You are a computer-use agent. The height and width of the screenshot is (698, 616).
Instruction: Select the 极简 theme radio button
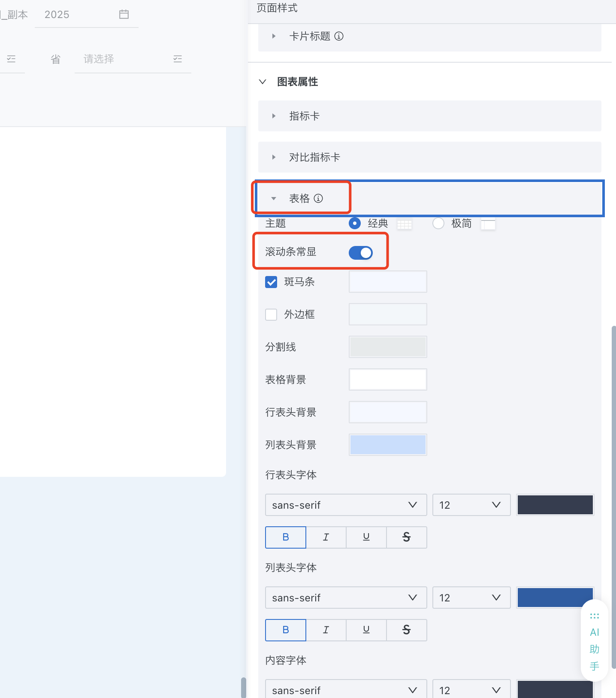pyautogui.click(x=438, y=223)
